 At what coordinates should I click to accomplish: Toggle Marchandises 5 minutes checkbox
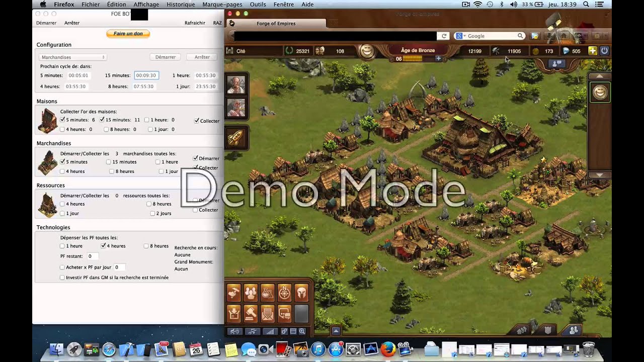point(62,162)
